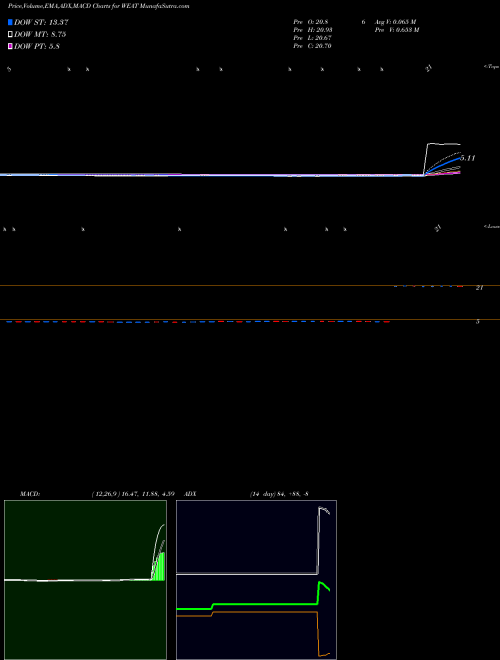The width and height of the screenshot is (500, 660).
Task: Click the MACD: heading label
Action: coord(30,494)
